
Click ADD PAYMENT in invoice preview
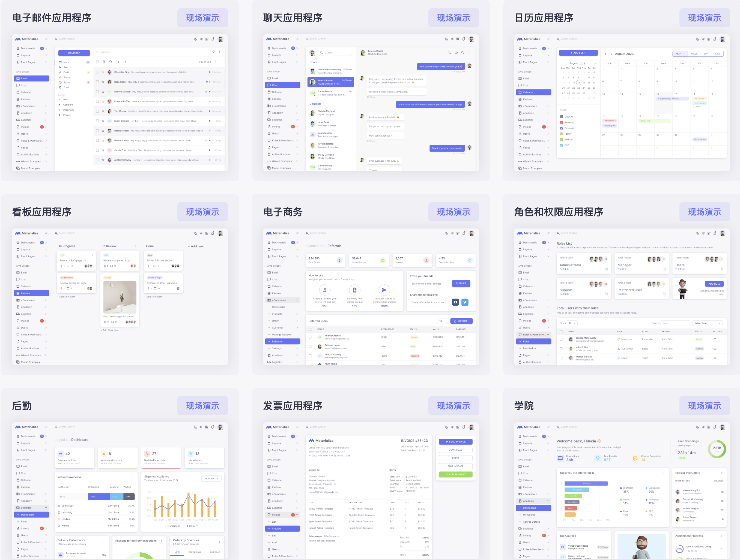tap(455, 474)
